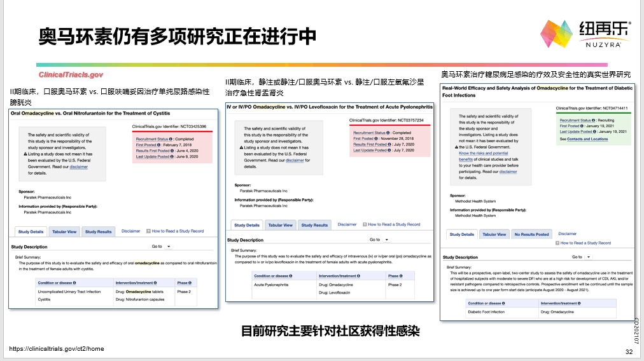Open How to Read a Study Record in Diabetic Foot study
This screenshot has height=361, width=644.
(x=585, y=243)
